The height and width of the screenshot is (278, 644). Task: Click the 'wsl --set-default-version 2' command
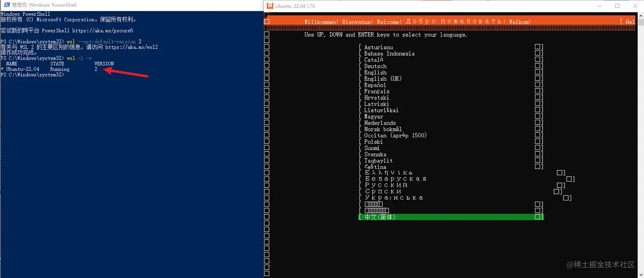[104, 42]
